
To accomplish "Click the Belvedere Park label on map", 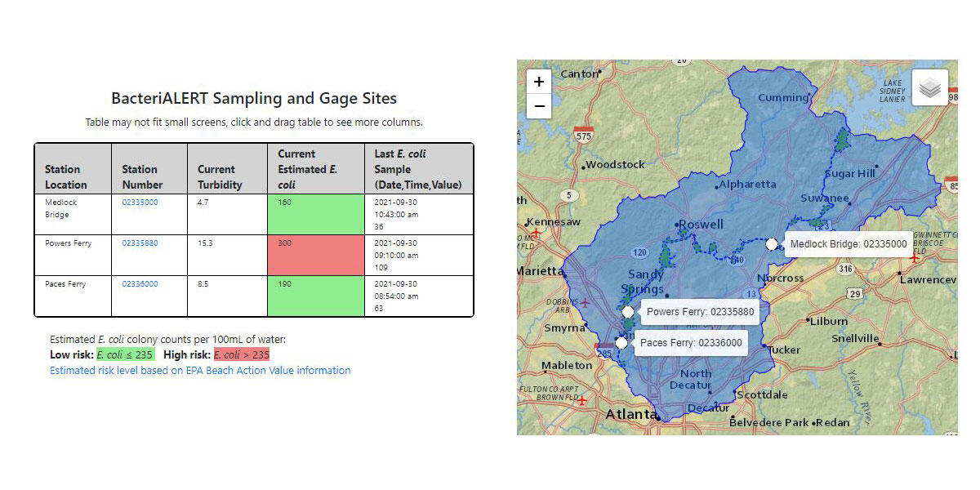I will [768, 422].
